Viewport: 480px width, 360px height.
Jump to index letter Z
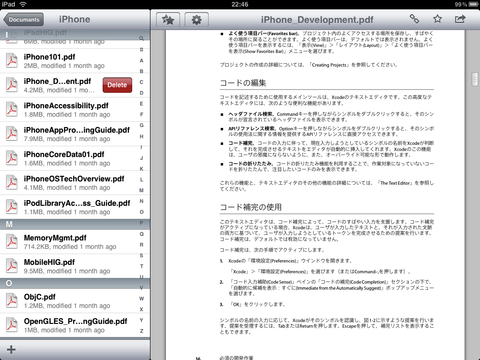coord(142,331)
